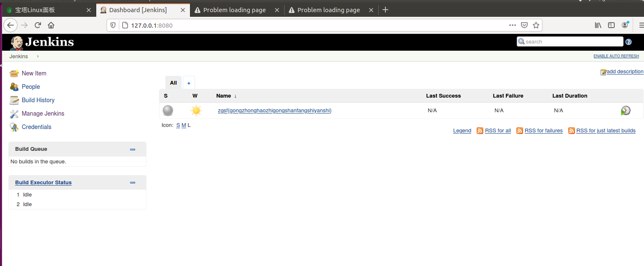The height and width of the screenshot is (266, 644).
Task: Toggle the Firefox sidebar icon
Action: tap(611, 25)
